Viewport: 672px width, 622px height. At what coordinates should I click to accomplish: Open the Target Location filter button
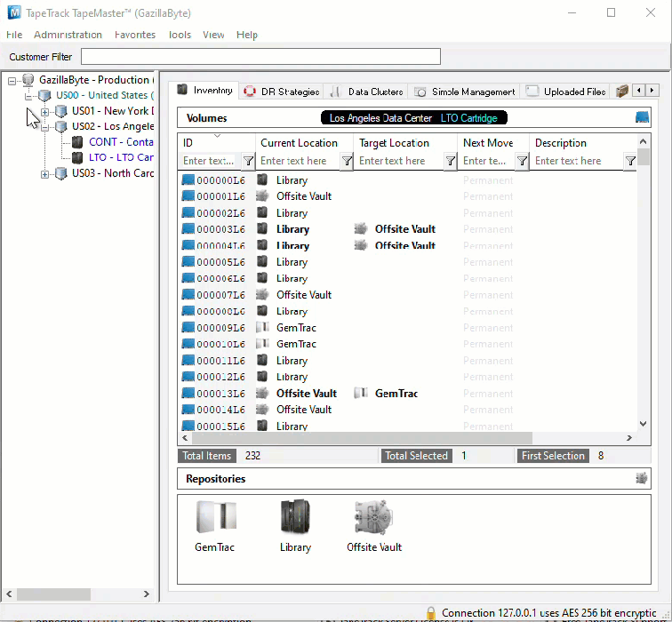click(450, 161)
